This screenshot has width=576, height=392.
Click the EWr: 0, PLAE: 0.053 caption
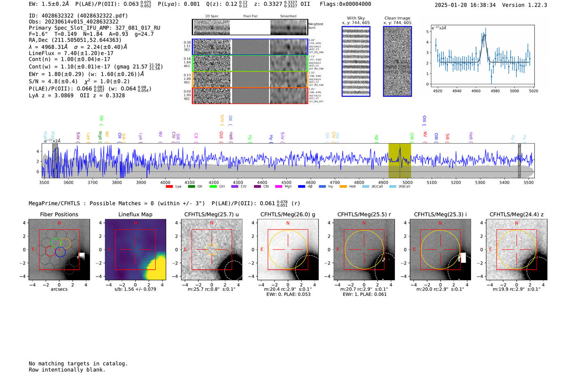pos(288,295)
